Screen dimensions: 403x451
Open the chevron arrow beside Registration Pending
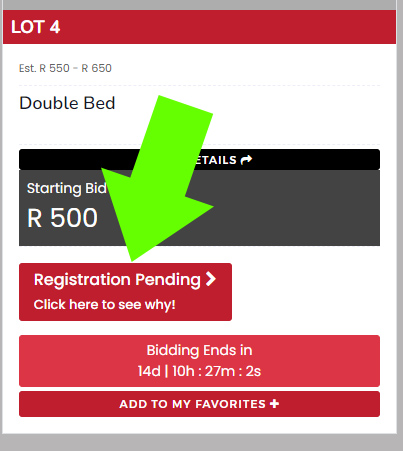(211, 279)
